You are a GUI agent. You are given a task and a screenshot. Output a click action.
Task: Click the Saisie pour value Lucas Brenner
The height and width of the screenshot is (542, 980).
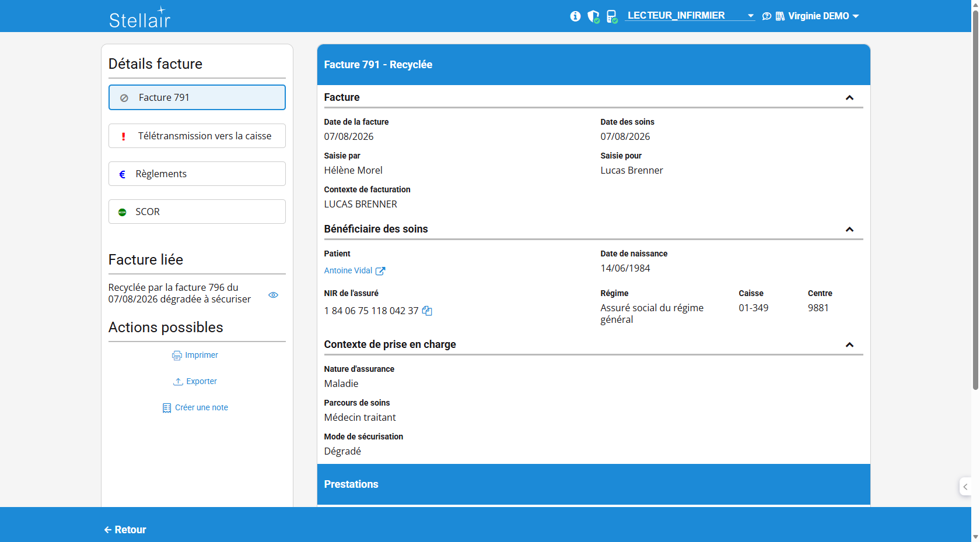[632, 170]
